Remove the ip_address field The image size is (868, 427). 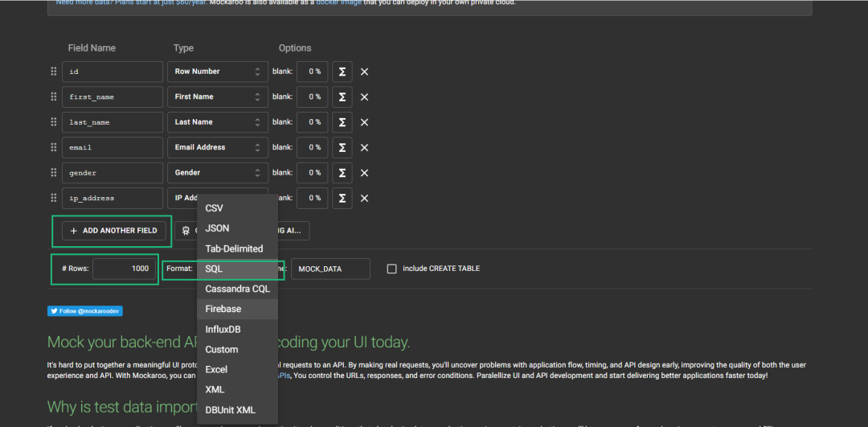click(364, 198)
